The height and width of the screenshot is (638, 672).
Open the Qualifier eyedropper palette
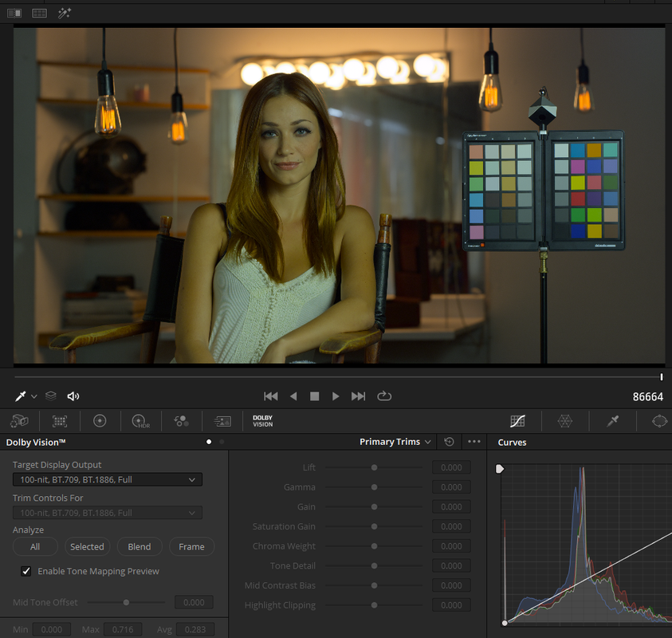612,421
